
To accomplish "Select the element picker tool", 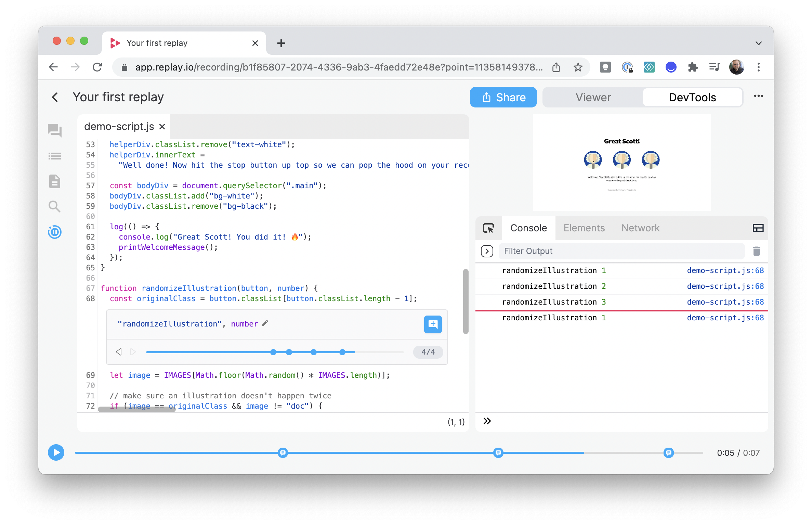I will 488,228.
